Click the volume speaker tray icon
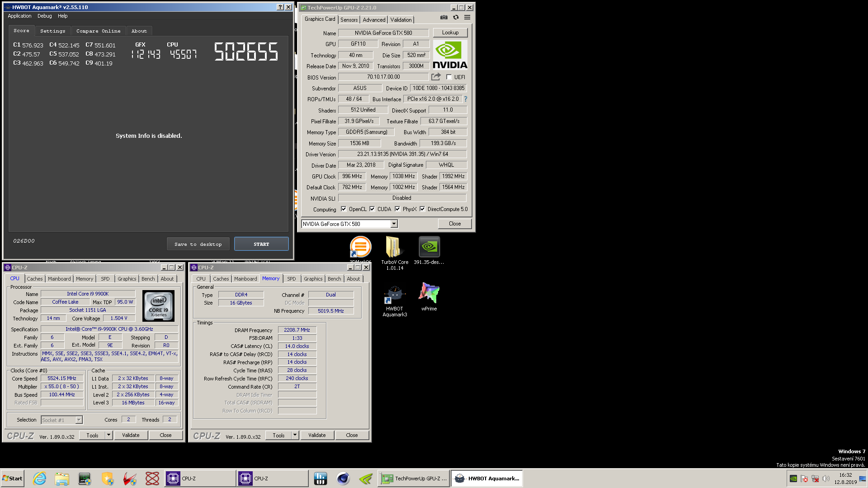Image resolution: width=868 pixels, height=488 pixels. point(826,479)
